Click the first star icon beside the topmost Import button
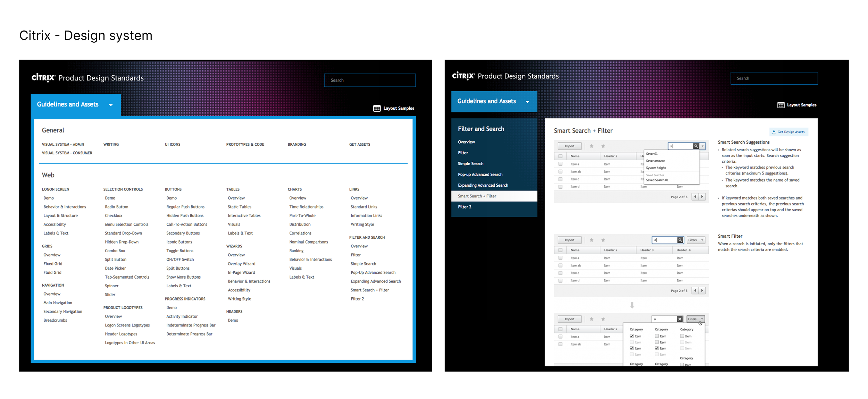868x399 pixels. point(592,146)
